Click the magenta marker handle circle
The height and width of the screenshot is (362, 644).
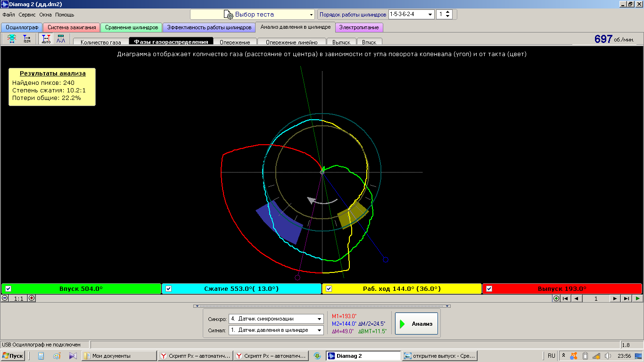[x=297, y=277]
